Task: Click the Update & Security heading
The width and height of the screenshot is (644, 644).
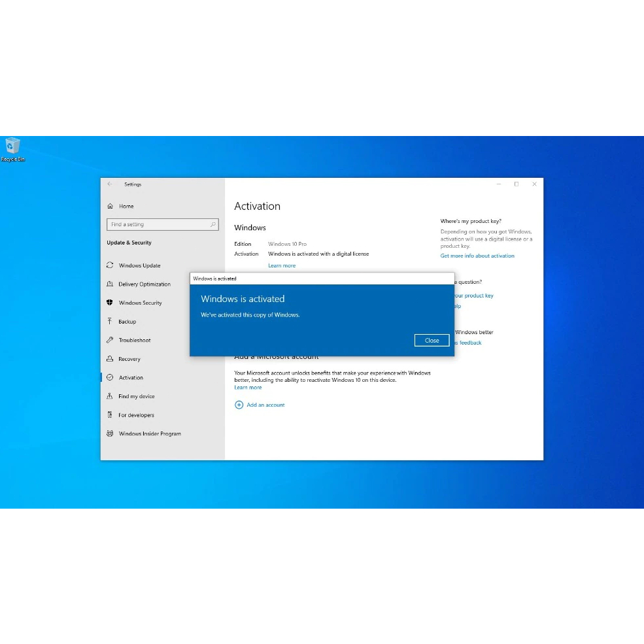Action: 129,243
